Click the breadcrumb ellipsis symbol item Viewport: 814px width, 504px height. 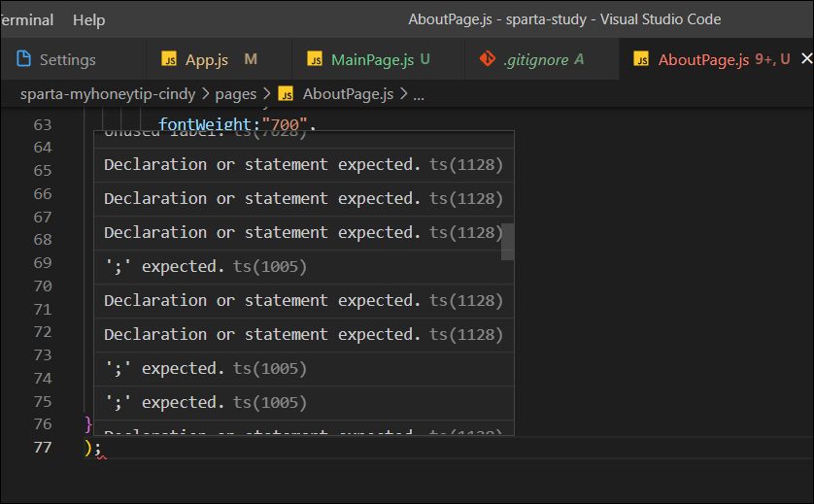(419, 95)
